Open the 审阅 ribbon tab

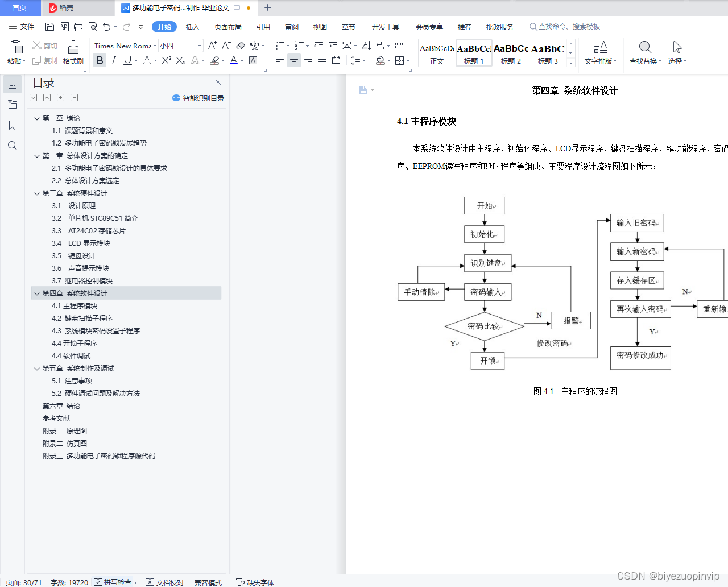point(292,27)
